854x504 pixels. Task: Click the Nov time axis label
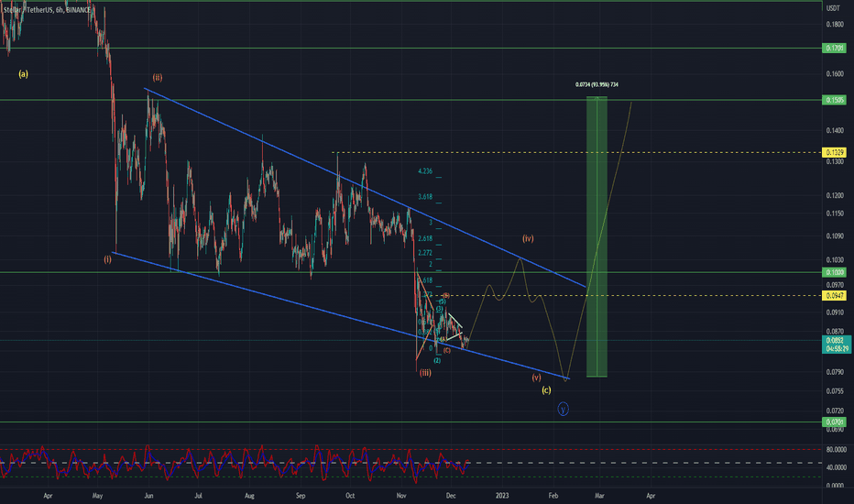(401, 496)
